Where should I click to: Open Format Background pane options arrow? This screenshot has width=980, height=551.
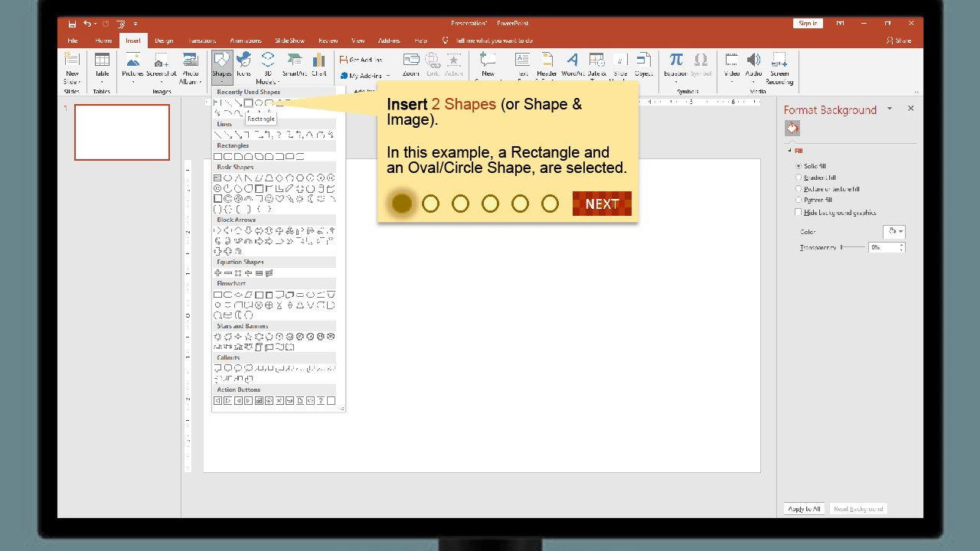(x=890, y=109)
